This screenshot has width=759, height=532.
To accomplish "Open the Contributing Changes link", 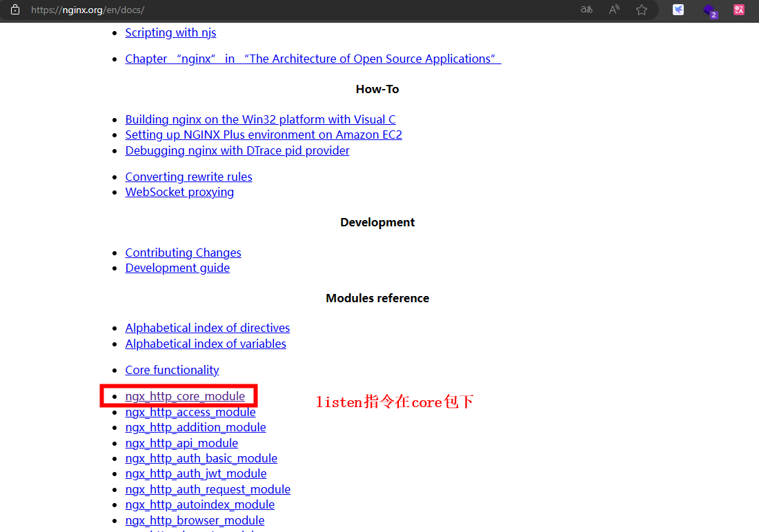I will (183, 253).
